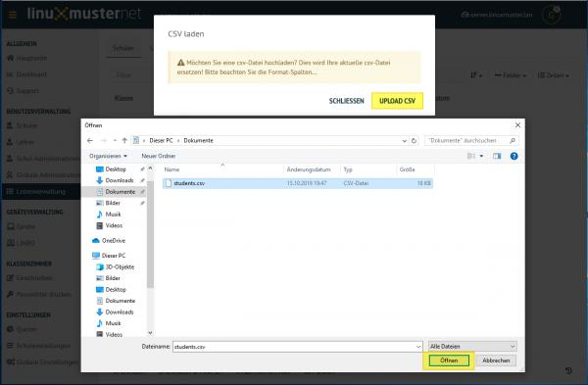Select Downloads under quick access
This screenshot has width=588, height=385.
pyautogui.click(x=120, y=180)
